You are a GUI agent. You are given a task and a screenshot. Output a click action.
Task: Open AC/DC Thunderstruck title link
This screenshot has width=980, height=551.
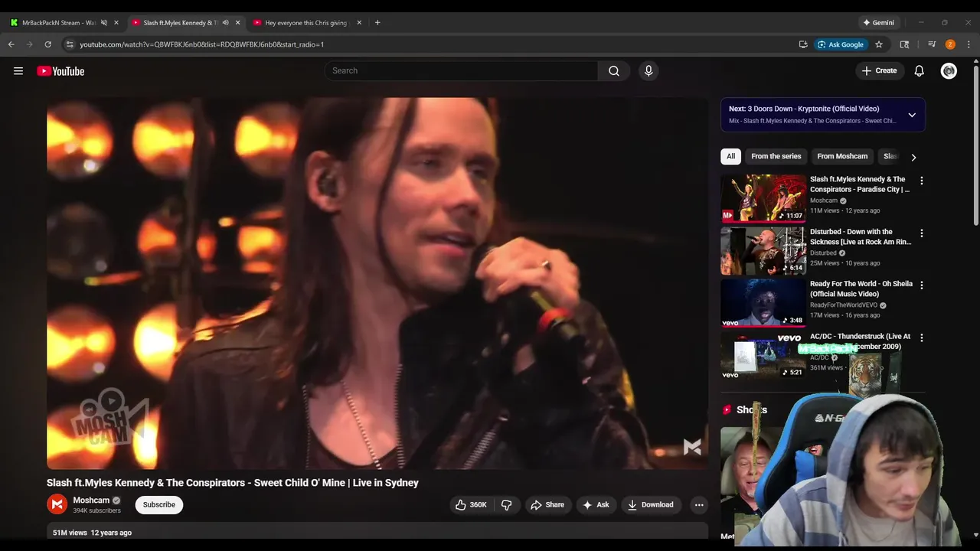861,341
